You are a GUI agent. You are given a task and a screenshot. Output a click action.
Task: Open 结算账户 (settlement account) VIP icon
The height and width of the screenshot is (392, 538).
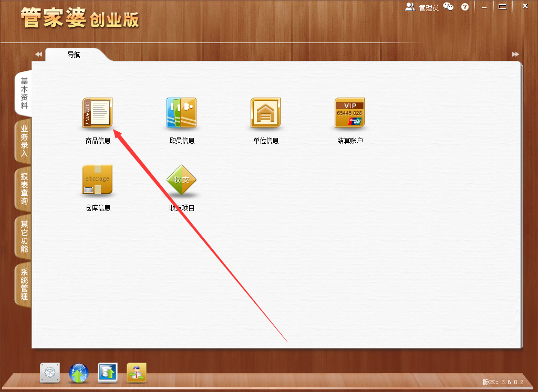pyautogui.click(x=349, y=113)
